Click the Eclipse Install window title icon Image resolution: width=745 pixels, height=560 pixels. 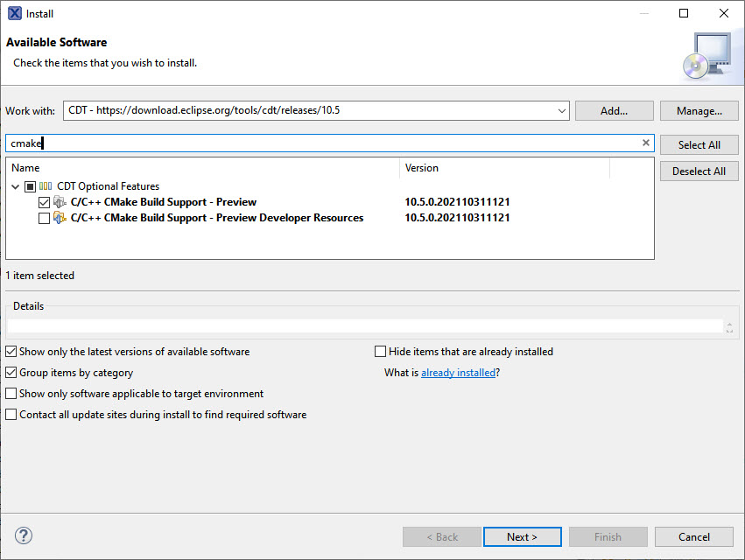(x=15, y=13)
